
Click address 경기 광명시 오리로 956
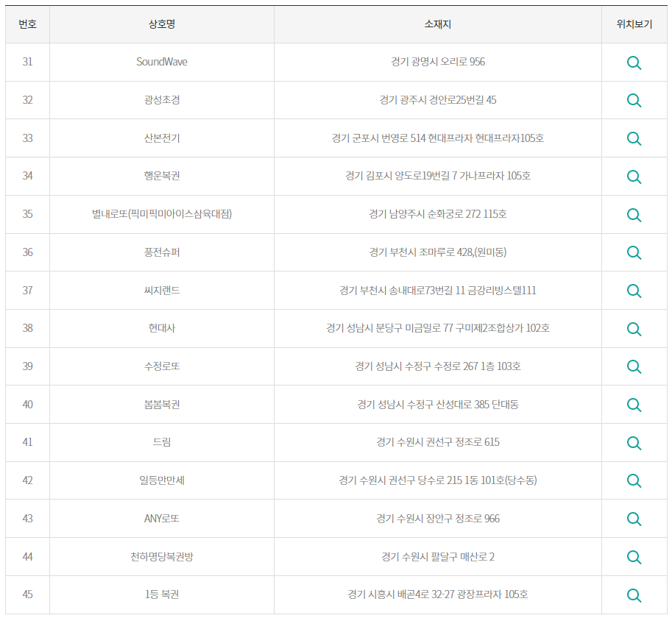437,62
